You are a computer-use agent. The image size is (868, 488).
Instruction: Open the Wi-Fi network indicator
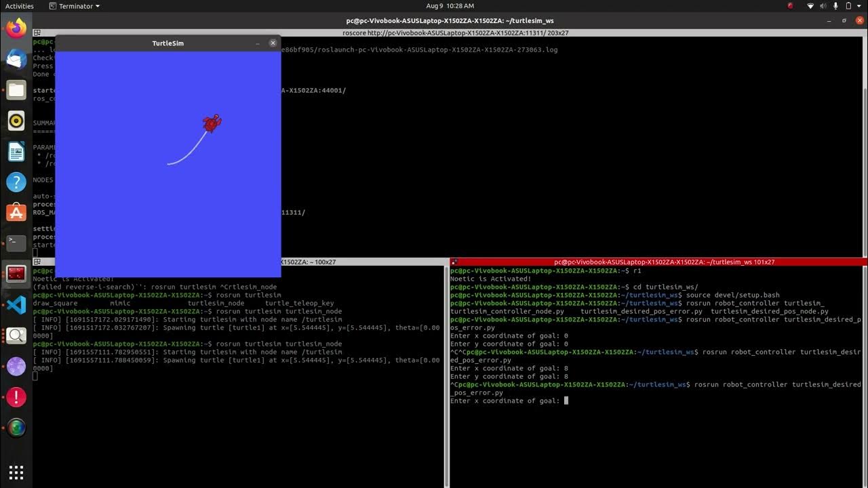tap(811, 6)
